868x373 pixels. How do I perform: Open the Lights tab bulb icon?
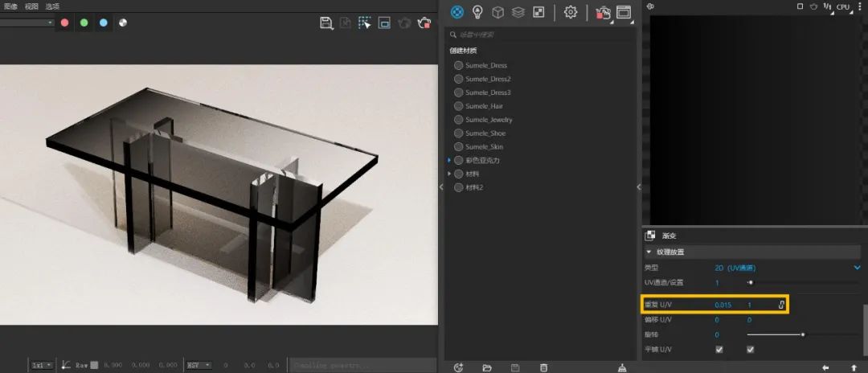(477, 12)
